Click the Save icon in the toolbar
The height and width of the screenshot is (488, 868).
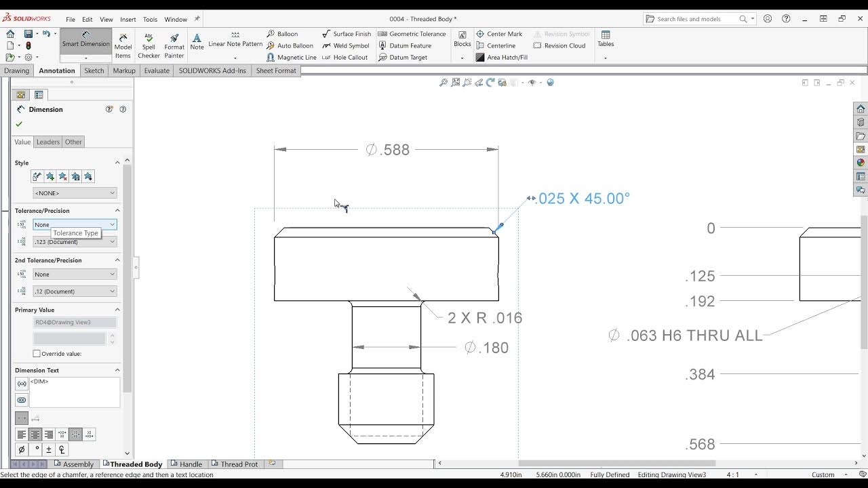[x=28, y=34]
